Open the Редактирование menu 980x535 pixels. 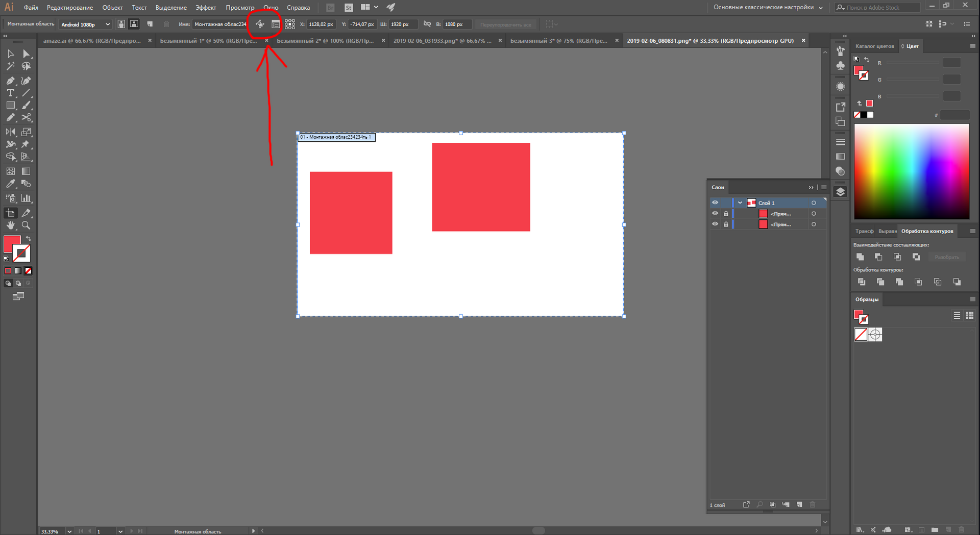[x=70, y=7]
